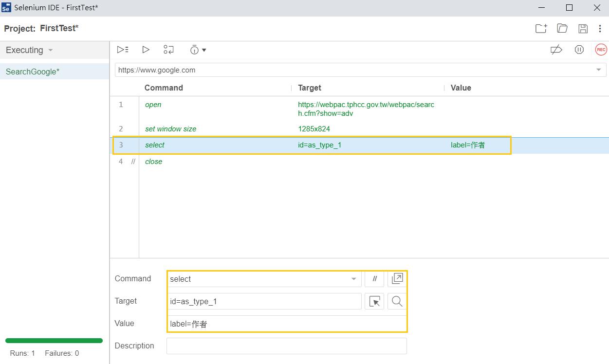The height and width of the screenshot is (364, 609).
Task: Select the commented close command row
Action: (x=359, y=162)
